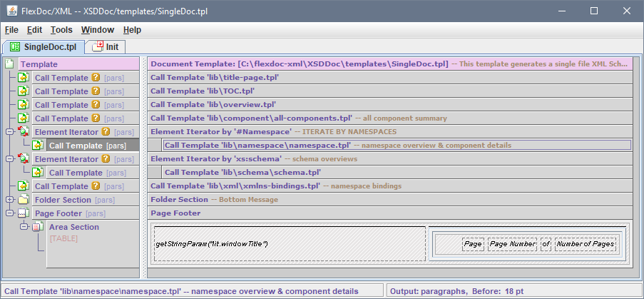Image resolution: width=644 pixels, height=299 pixels.
Task: Expand the Folder Section tree node
Action: coord(10,200)
